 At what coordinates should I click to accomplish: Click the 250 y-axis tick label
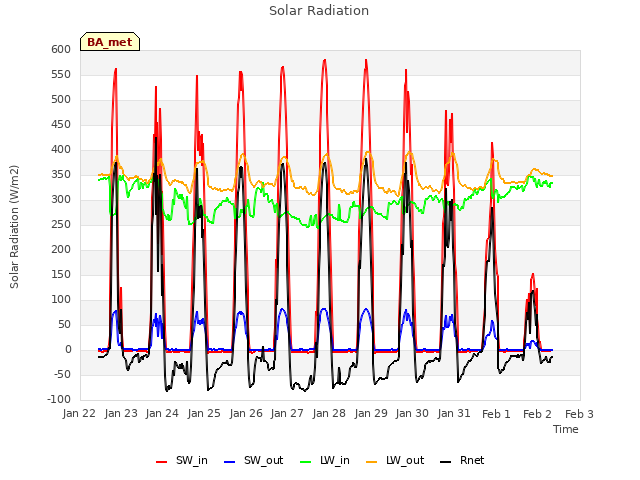tap(61, 224)
